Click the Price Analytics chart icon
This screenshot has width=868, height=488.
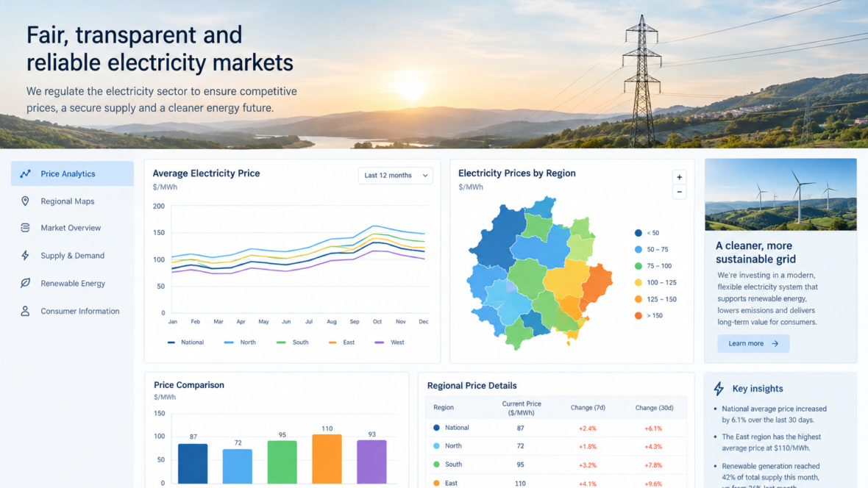point(26,173)
